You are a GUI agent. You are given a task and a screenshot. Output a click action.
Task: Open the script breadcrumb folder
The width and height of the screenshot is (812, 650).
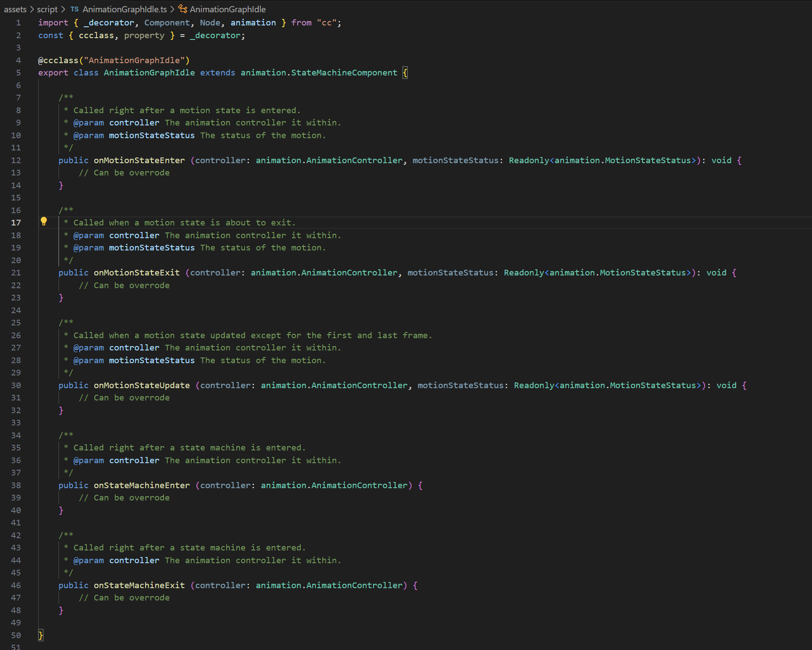[47, 9]
